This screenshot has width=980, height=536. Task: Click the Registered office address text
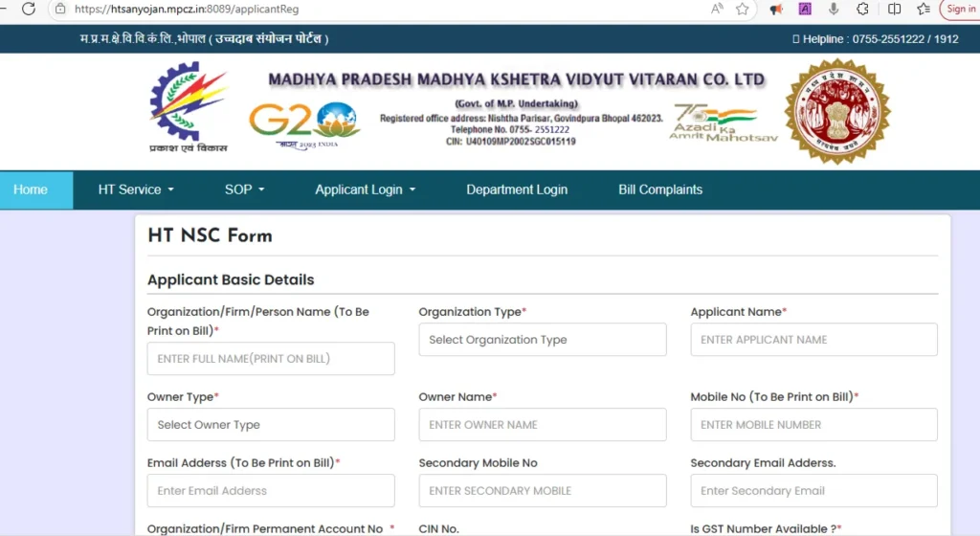[522, 118]
